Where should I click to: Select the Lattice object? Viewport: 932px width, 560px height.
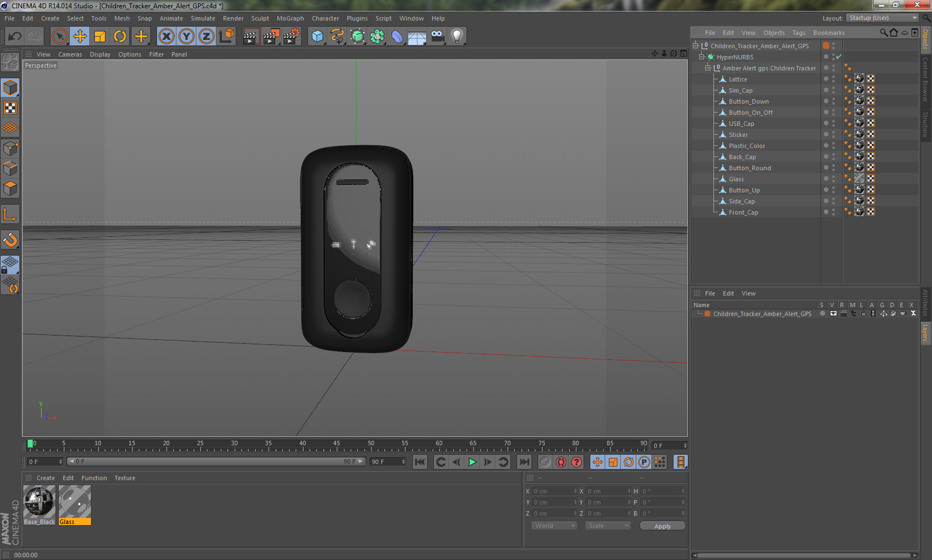tap(738, 79)
